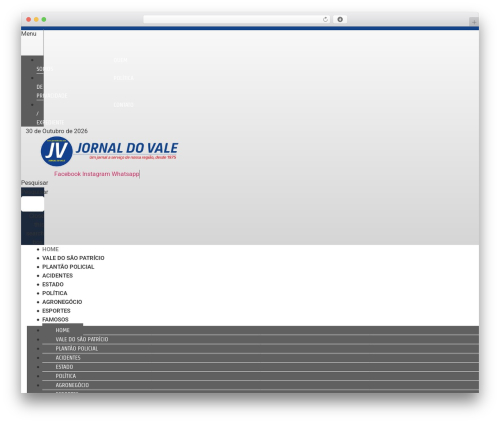Image resolution: width=500 pixels, height=423 pixels.
Task: Reload the page using browser refresh icon
Action: [x=325, y=20]
